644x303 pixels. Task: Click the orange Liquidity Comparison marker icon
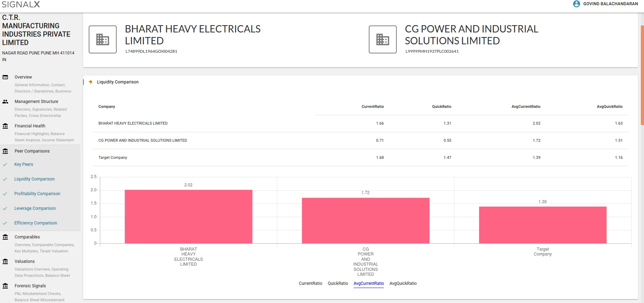coord(90,82)
